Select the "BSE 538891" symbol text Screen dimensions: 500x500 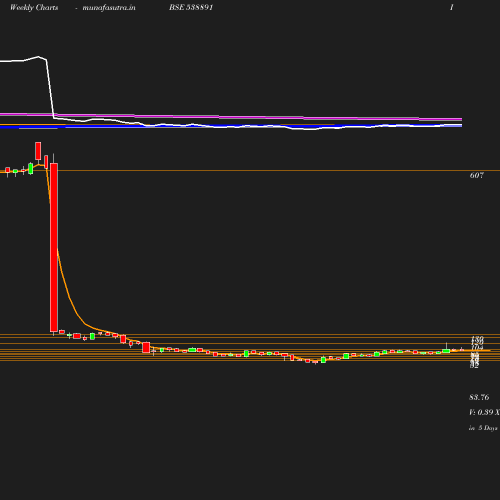click(191, 7)
